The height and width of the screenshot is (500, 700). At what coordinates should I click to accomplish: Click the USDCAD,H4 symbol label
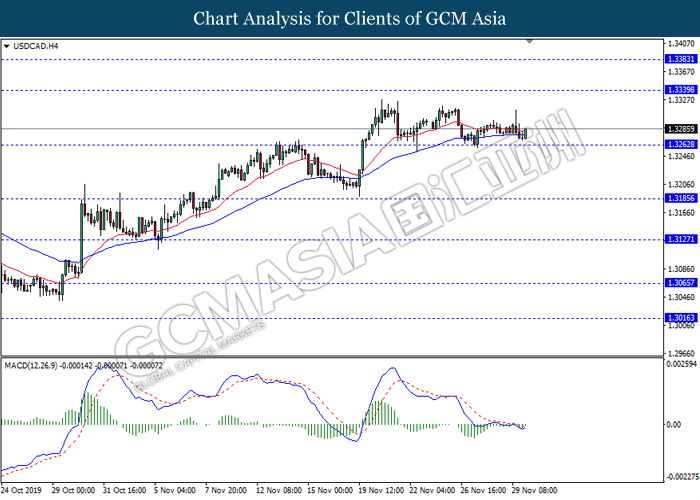click(x=35, y=46)
